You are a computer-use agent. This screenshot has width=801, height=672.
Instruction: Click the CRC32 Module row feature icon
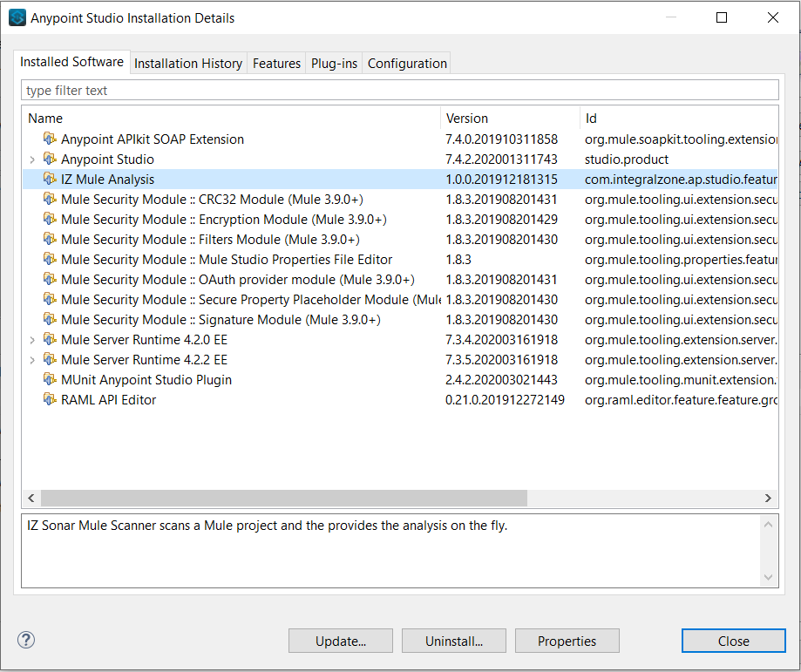point(50,199)
